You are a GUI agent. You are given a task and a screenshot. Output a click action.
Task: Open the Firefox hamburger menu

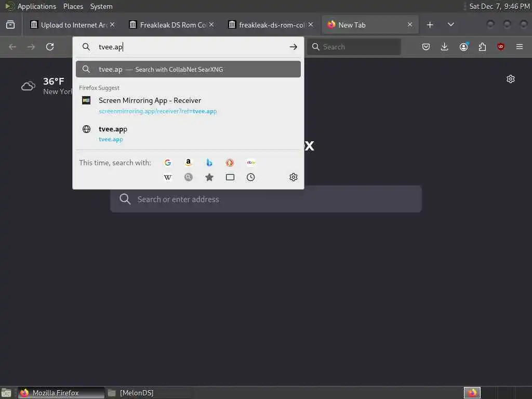[x=520, y=47]
